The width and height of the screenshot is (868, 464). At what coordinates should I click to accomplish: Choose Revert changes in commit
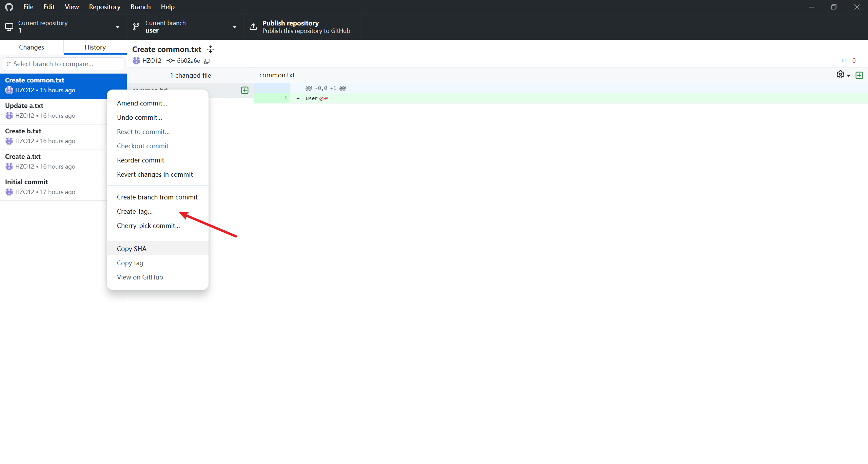155,174
